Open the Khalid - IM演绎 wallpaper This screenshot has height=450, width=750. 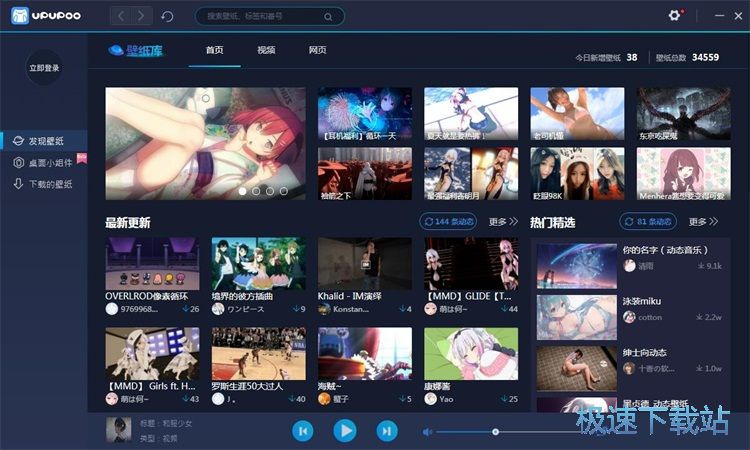tap(365, 263)
